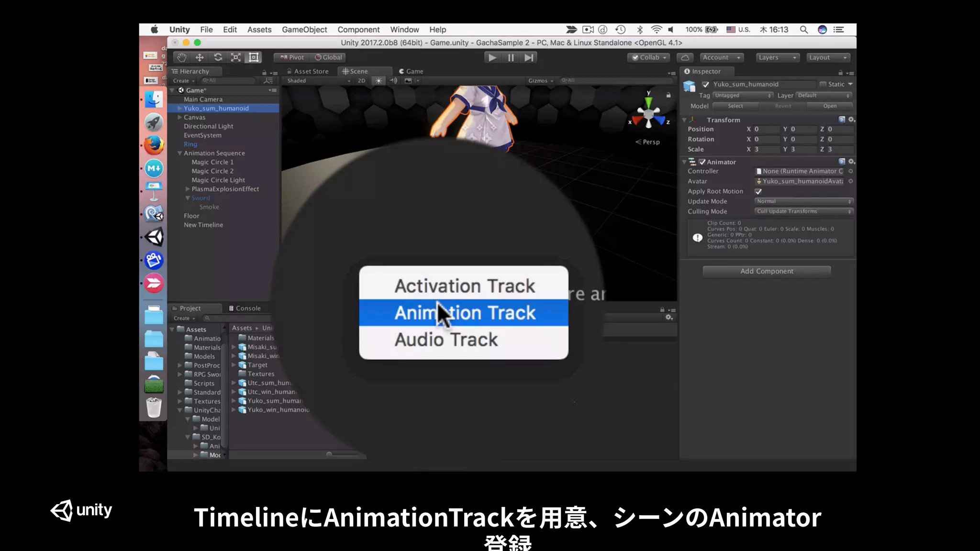Toggle the Static checkbox

pos(823,84)
